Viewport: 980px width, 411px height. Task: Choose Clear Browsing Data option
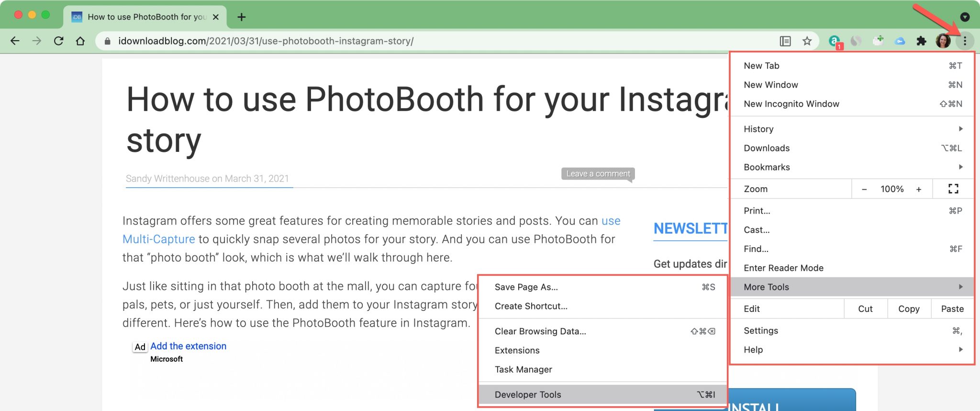[x=603, y=331]
